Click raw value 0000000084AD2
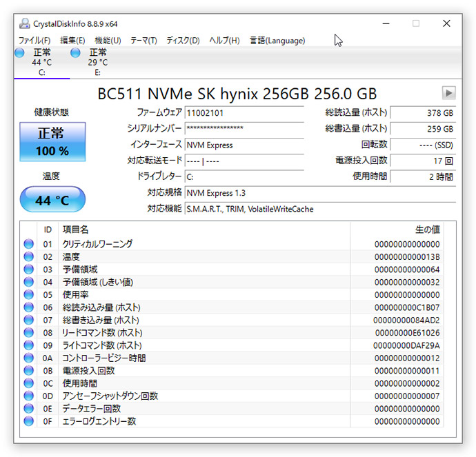The height and width of the screenshot is (457, 476). coord(406,321)
